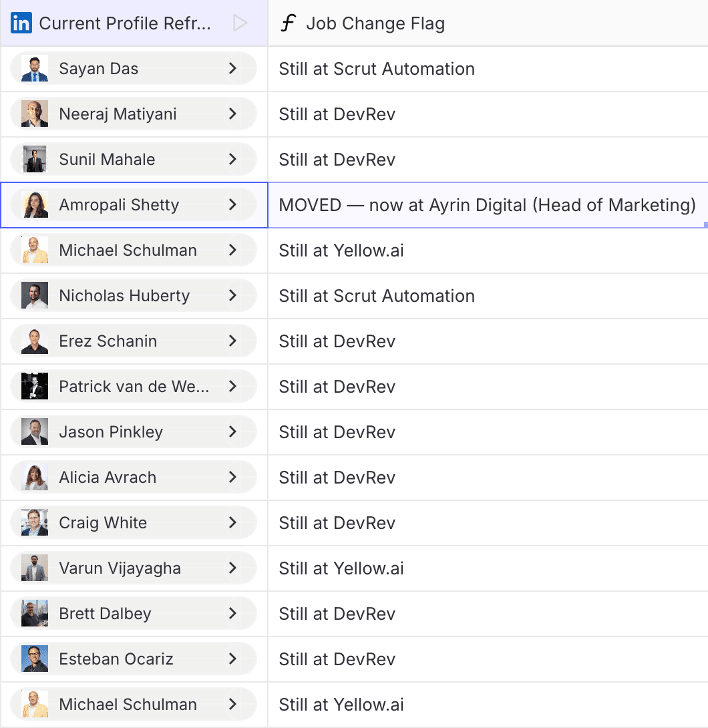The height and width of the screenshot is (728, 708).
Task: Select the name Brett Dalbey
Action: coord(105,614)
